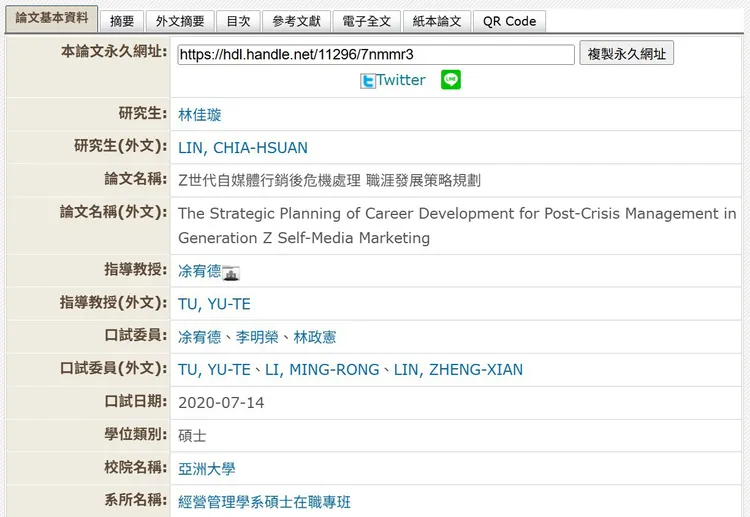Open the 參考文獻 tab
This screenshot has height=517, width=750.
coord(297,22)
